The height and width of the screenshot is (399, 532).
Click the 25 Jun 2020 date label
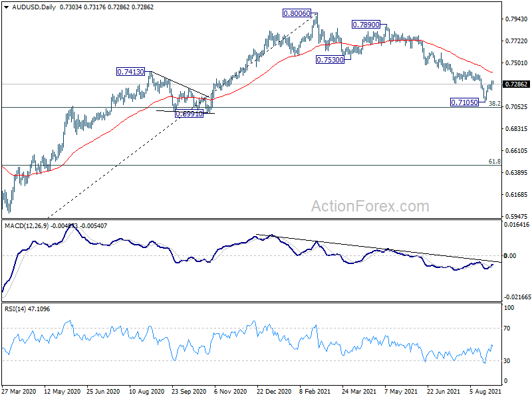click(104, 392)
